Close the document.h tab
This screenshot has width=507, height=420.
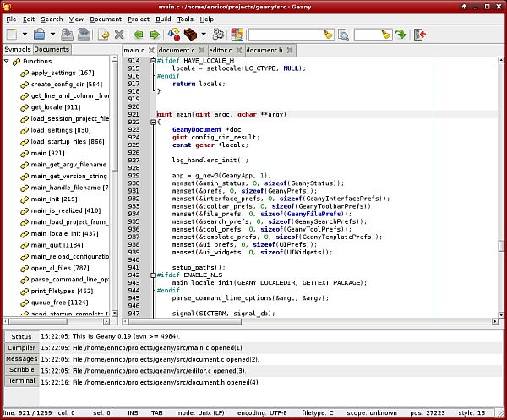click(x=290, y=50)
